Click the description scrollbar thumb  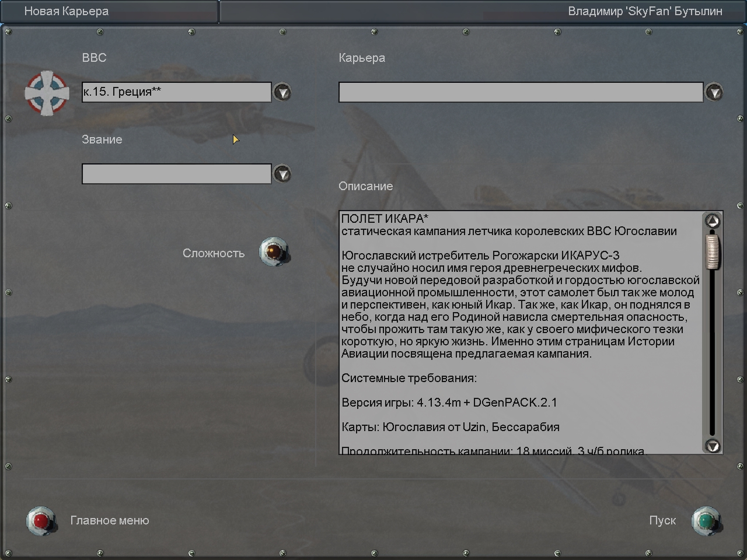coord(712,251)
